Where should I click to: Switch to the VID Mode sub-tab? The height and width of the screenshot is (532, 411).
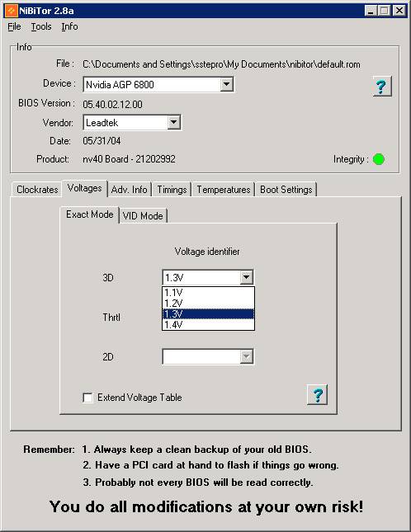point(143,216)
